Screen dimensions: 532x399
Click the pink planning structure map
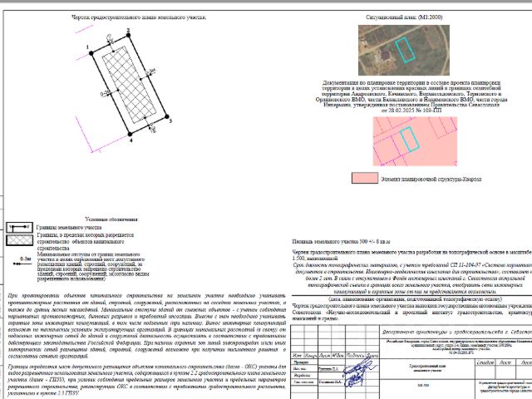tap(415, 141)
